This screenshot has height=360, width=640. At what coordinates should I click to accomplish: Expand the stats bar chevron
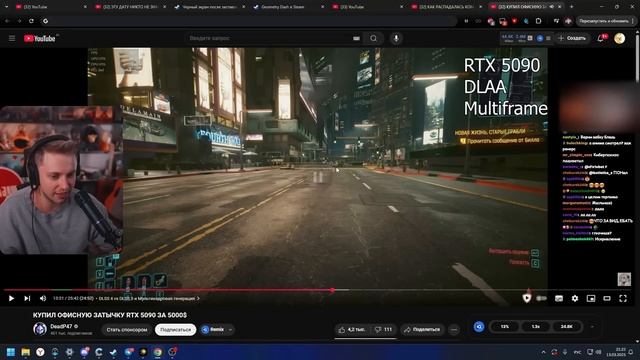pyautogui.click(x=592, y=327)
